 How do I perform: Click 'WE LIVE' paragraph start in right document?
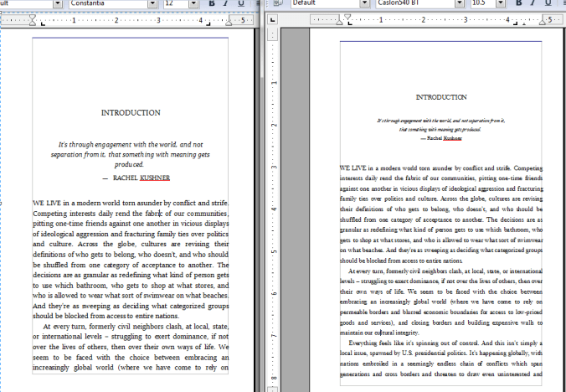(x=352, y=168)
